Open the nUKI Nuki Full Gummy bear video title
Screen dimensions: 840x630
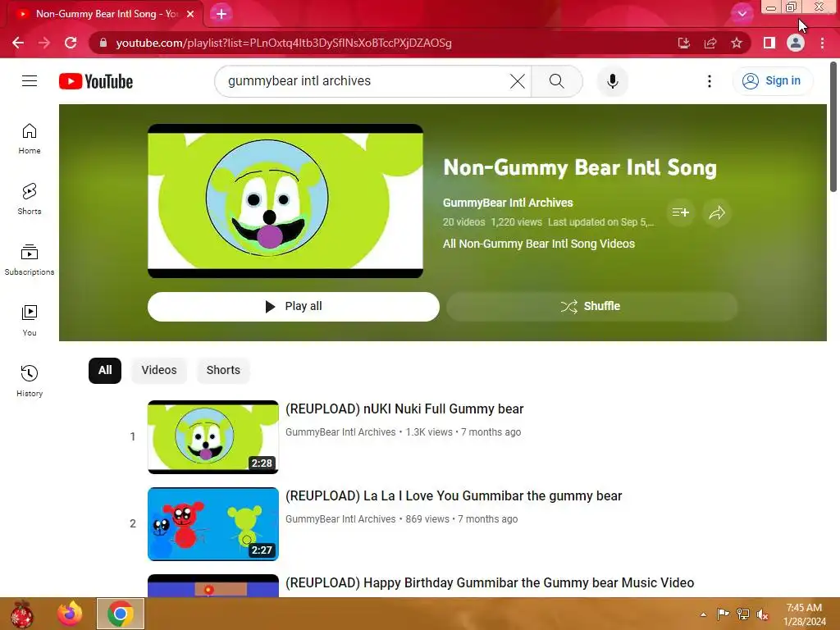point(404,409)
